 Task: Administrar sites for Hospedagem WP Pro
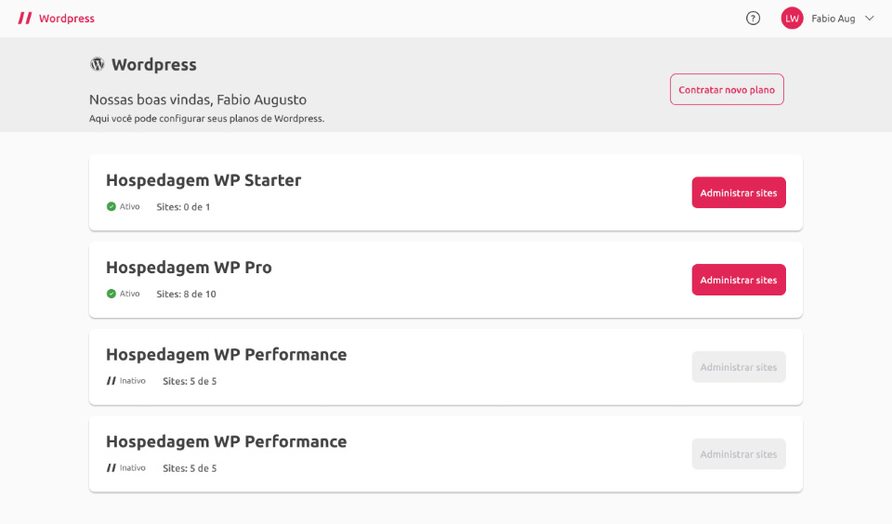click(738, 279)
